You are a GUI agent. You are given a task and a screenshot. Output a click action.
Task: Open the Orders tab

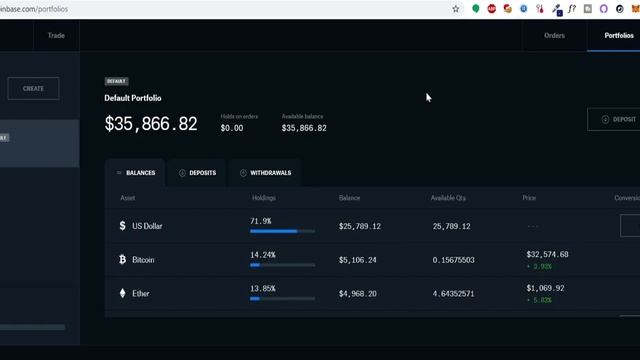click(x=554, y=36)
